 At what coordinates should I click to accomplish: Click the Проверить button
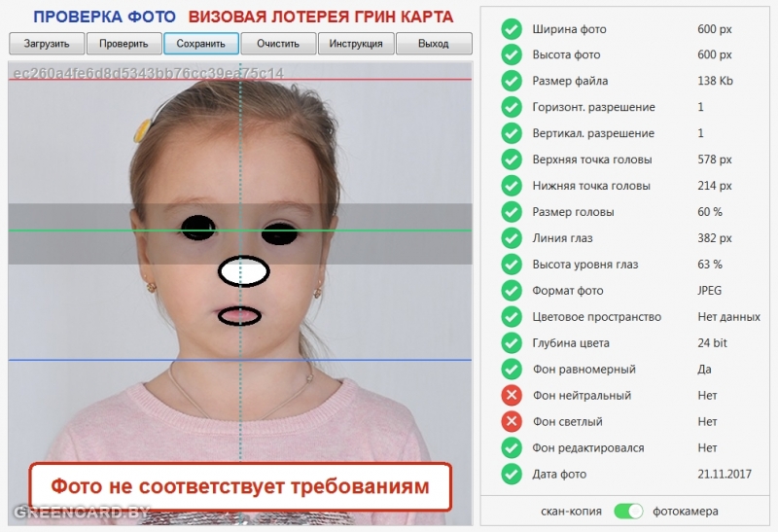click(x=124, y=44)
